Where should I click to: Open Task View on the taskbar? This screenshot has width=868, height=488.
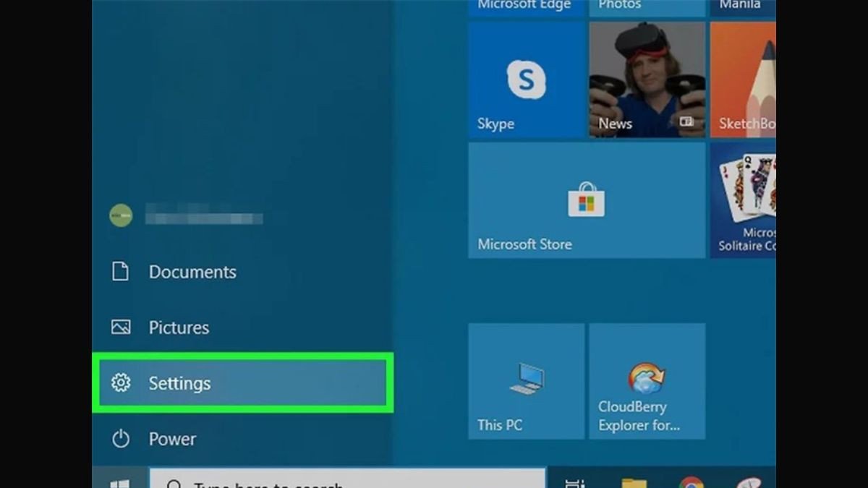(x=575, y=484)
